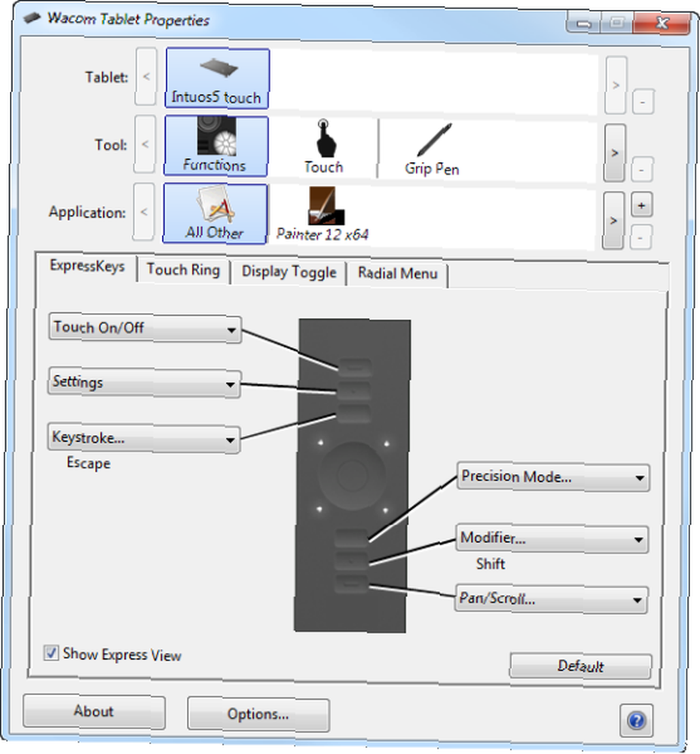Switch to the Touch Ring tab
700x754 pixels.
click(183, 270)
